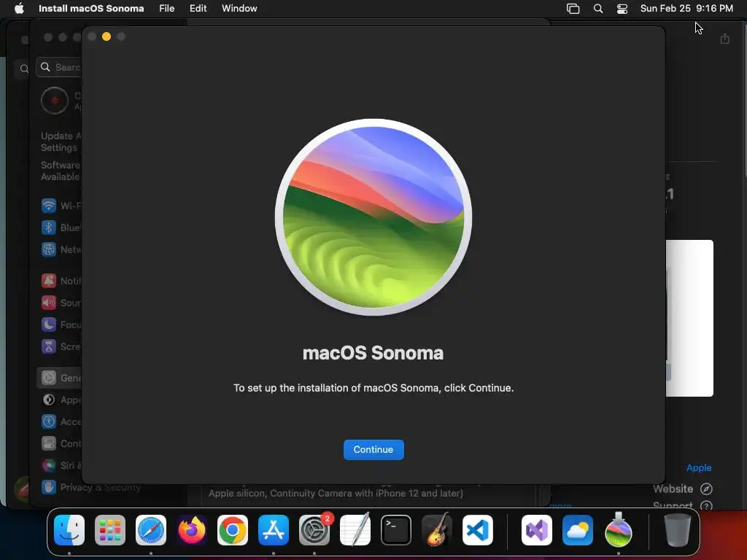
Task: Select Accessibility icon in System Settings sidebar
Action: pyautogui.click(x=49, y=422)
